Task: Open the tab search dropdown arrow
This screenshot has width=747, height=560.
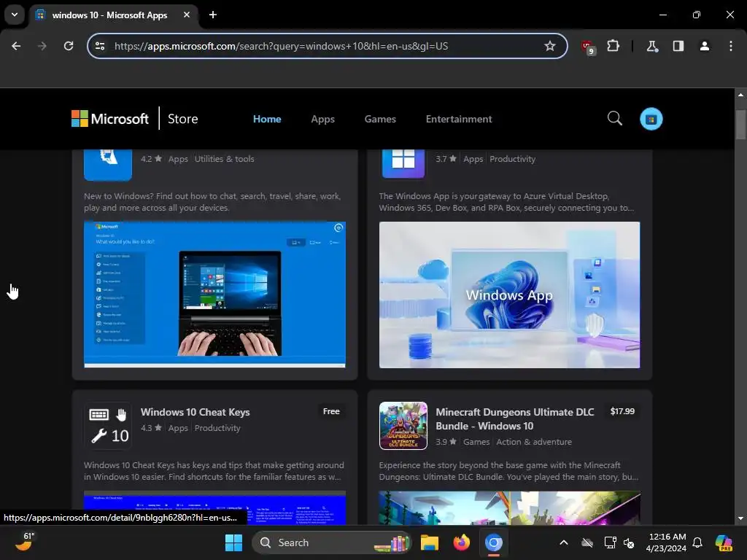Action: pos(15,15)
